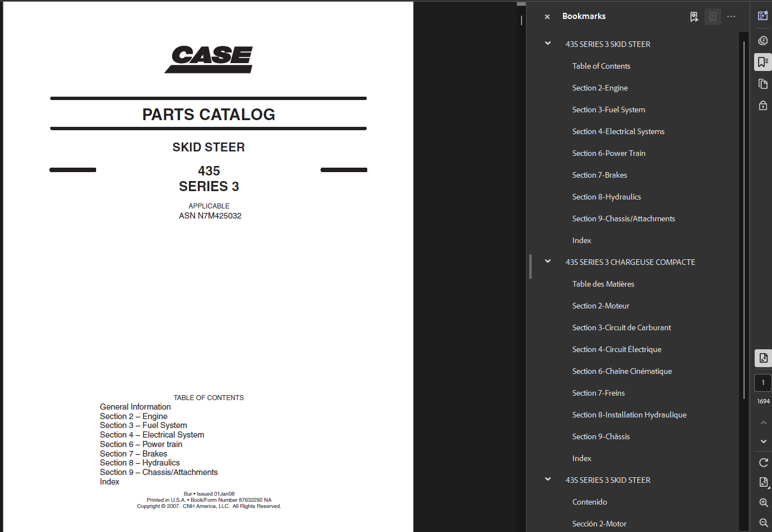Go to next page with down arrow
Image resolution: width=772 pixels, height=532 pixels.
click(x=763, y=441)
